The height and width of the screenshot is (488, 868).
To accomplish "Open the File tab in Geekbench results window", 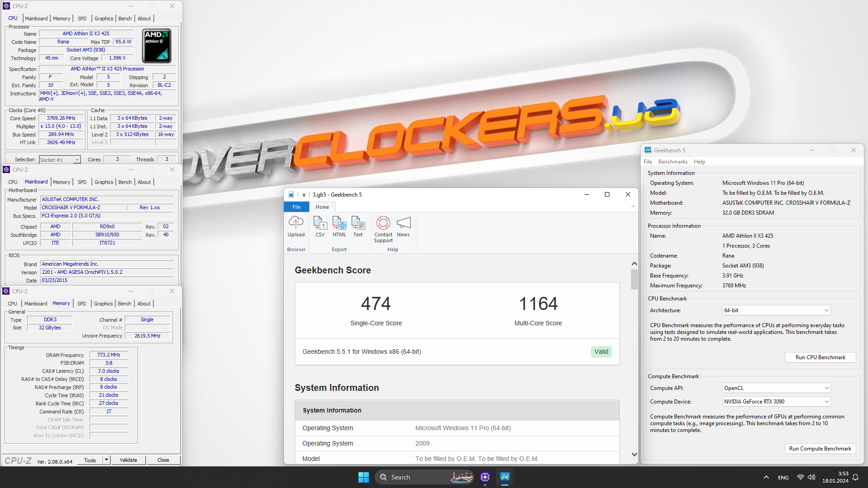I will coord(297,207).
